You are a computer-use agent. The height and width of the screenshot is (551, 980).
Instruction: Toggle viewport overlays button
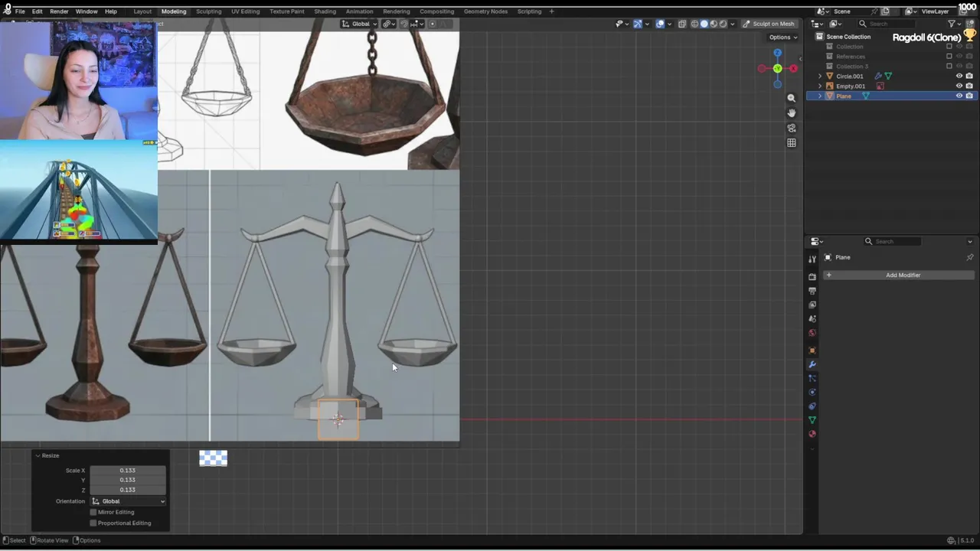coord(660,24)
